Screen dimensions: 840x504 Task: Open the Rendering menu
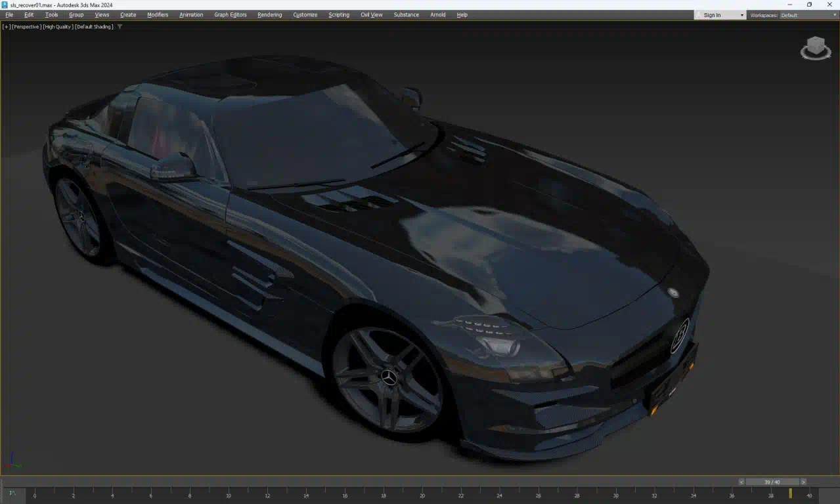click(269, 14)
